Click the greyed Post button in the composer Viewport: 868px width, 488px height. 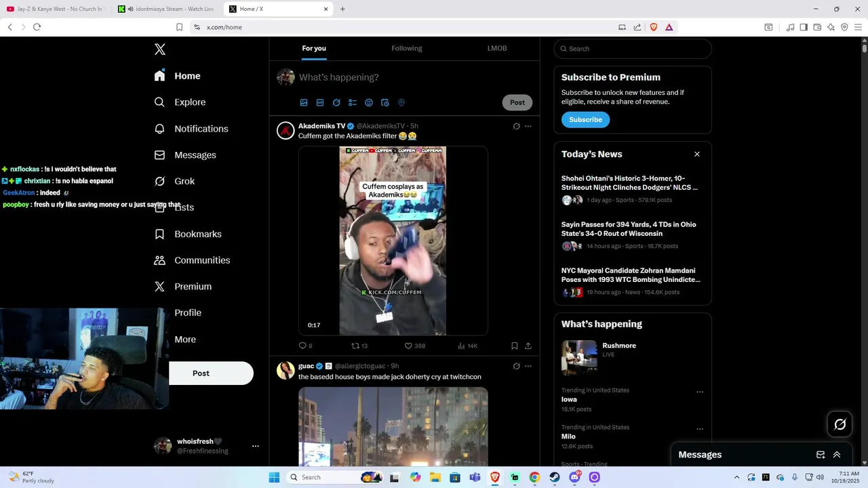click(x=517, y=102)
